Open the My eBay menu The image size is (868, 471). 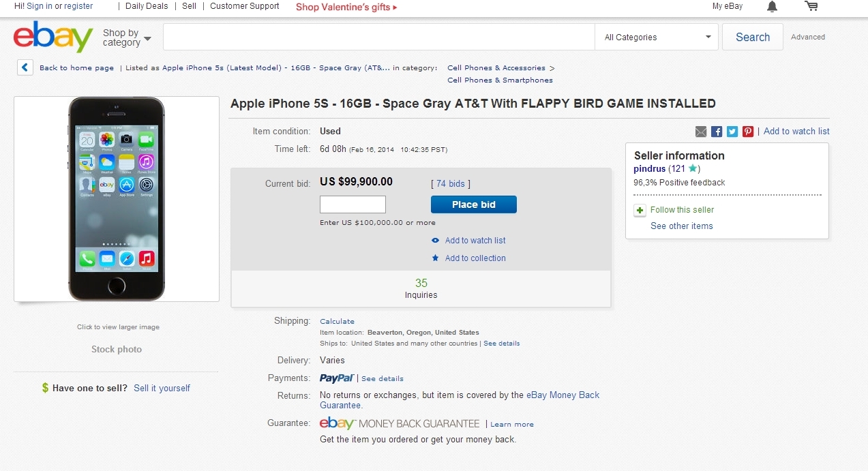[x=728, y=6]
